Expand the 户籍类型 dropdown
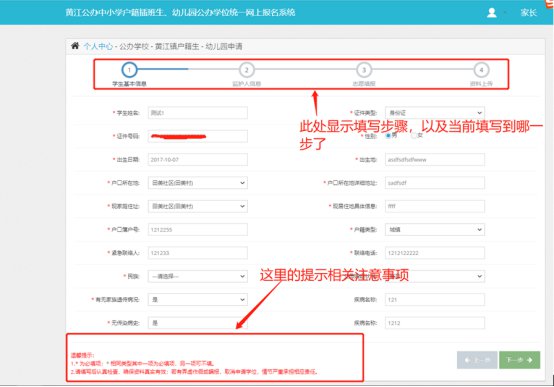The height and width of the screenshot is (387, 554). (435, 229)
